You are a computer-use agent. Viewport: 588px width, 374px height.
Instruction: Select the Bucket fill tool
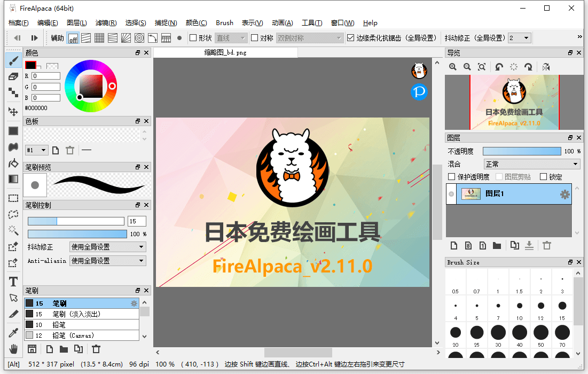click(13, 163)
